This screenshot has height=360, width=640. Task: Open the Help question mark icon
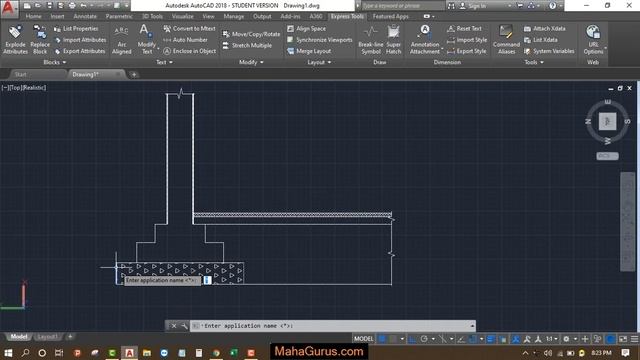(x=552, y=6)
